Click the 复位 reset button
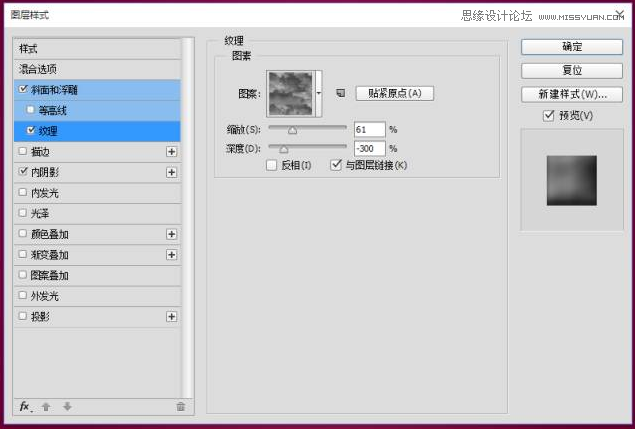Screen dimensions: 635x429 click(x=572, y=70)
